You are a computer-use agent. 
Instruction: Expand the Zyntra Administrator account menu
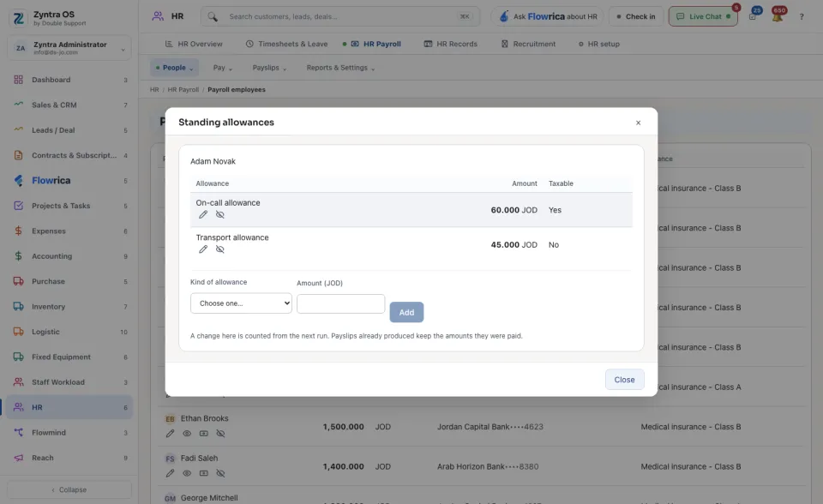[x=69, y=48]
